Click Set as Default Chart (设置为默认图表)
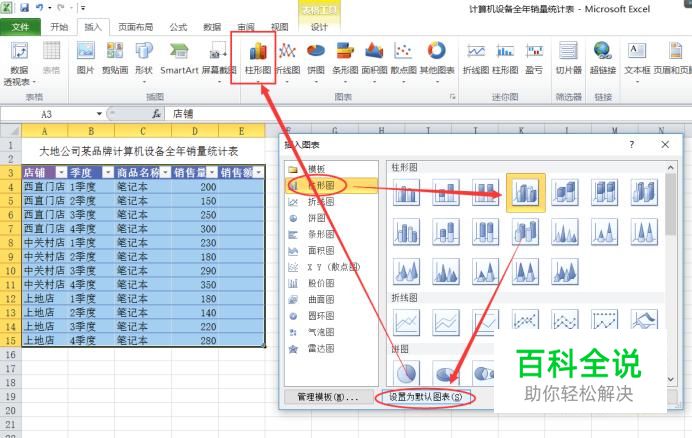This screenshot has height=438, width=692. (425, 397)
